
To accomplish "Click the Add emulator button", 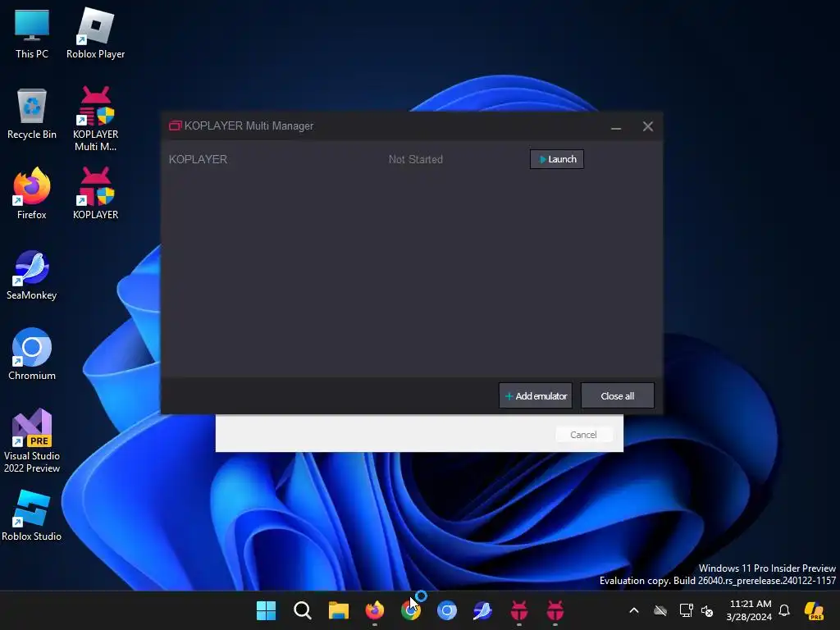I will tap(535, 396).
